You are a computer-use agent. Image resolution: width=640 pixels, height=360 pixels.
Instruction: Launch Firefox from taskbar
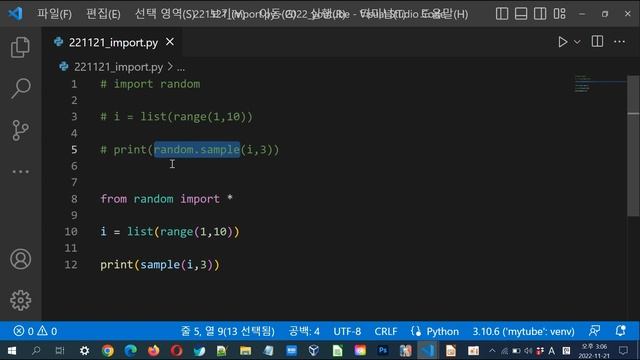click(153, 351)
